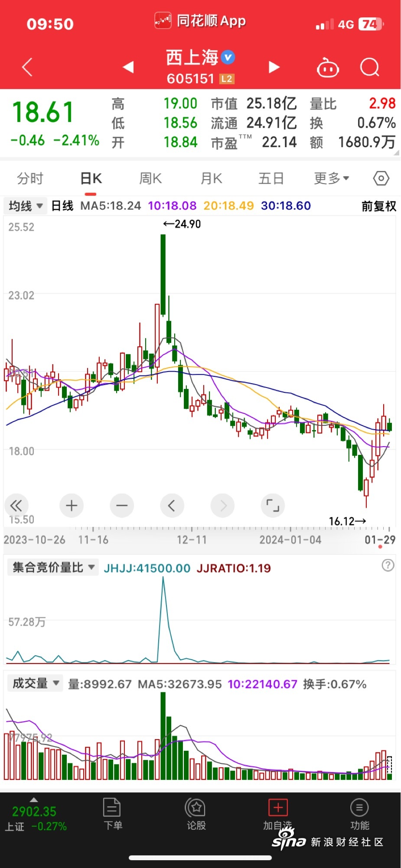Image resolution: width=401 pixels, height=868 pixels.
Task: Expand the 上证 index bar arrow
Action: click(x=34, y=800)
